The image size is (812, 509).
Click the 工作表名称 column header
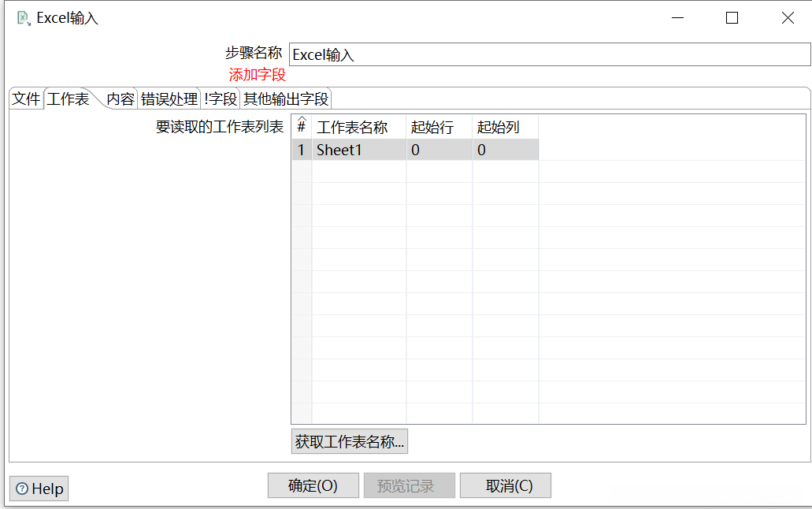359,127
